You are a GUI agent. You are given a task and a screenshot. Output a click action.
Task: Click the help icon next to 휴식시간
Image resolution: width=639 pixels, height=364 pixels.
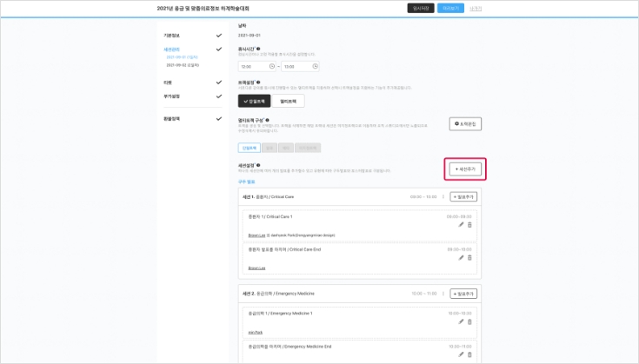tap(262, 50)
